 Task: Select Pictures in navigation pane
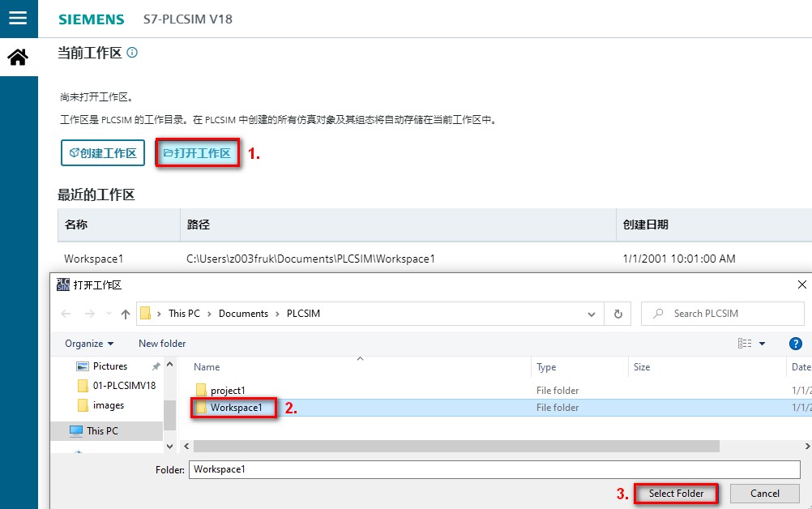coord(109,366)
